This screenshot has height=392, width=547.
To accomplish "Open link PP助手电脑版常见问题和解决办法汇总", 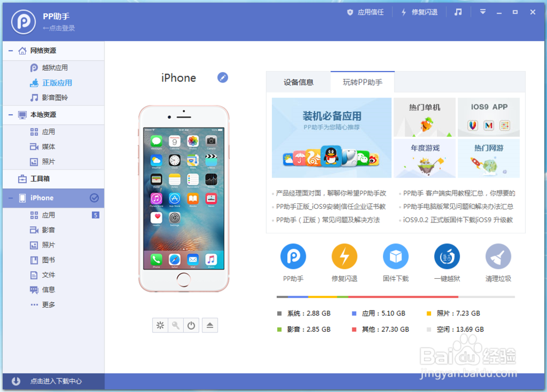I will coord(458,207).
